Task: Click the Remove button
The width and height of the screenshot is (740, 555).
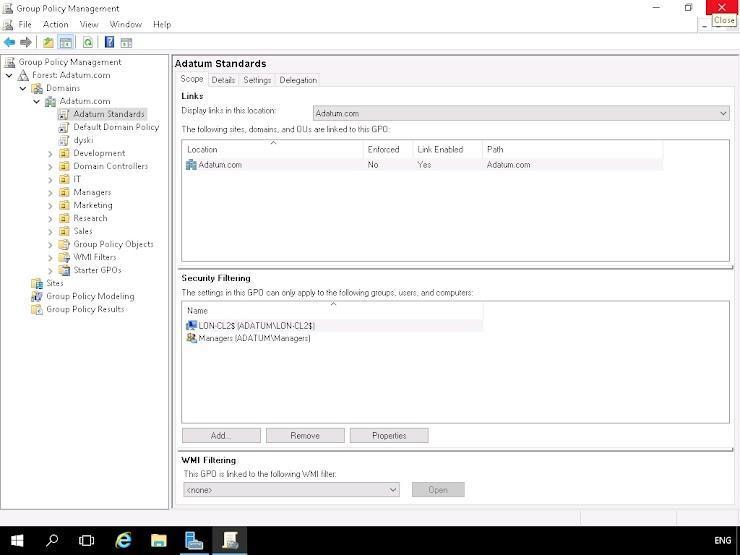Action: pyautogui.click(x=305, y=436)
